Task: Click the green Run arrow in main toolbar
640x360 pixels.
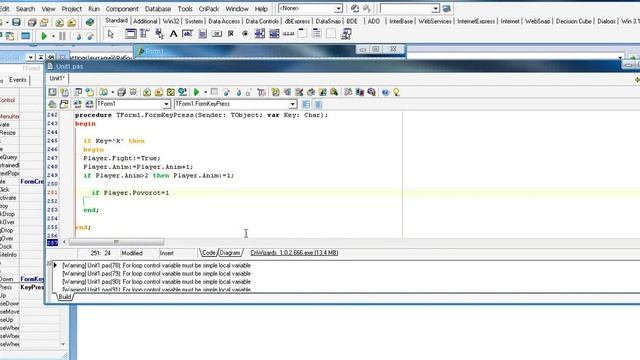Action: pos(44,36)
